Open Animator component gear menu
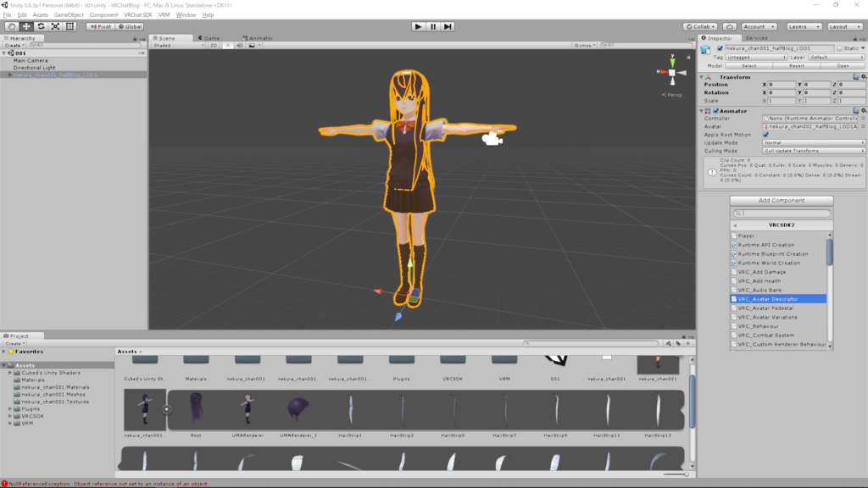This screenshot has height=488, width=868. 864,111
